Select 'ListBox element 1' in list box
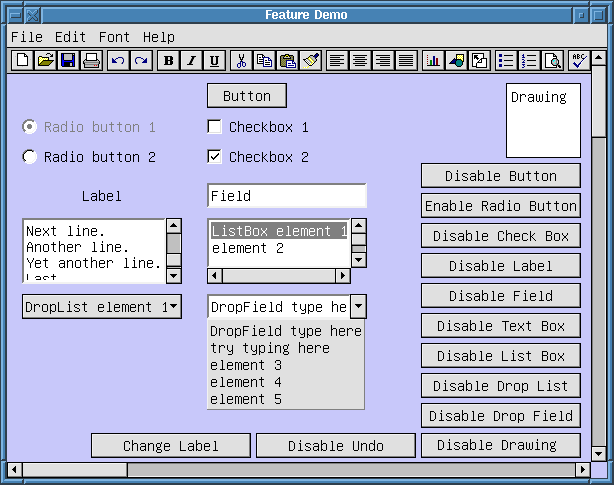The image size is (614, 485). (x=278, y=231)
